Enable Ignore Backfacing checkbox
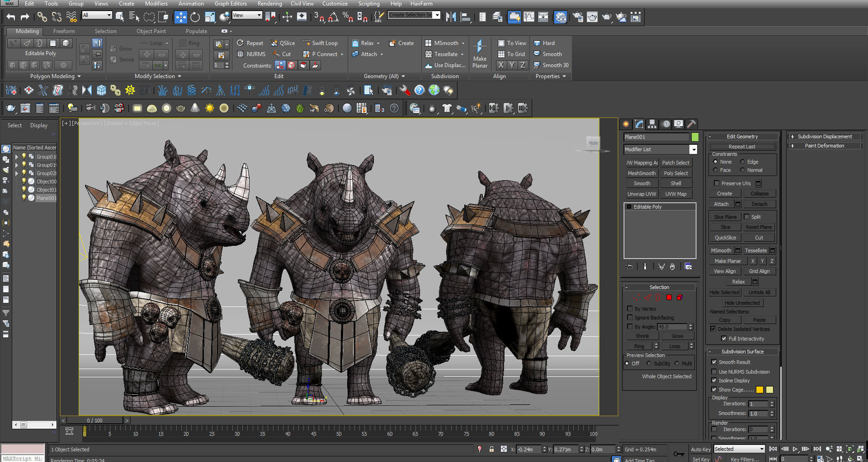Image resolution: width=868 pixels, height=462 pixels. pyautogui.click(x=630, y=317)
